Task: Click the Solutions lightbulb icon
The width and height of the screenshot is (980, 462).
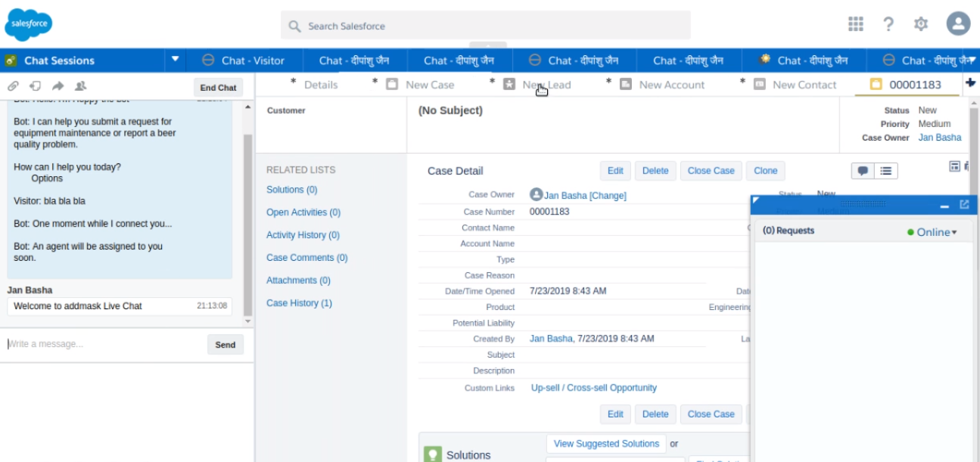Action: [432, 454]
